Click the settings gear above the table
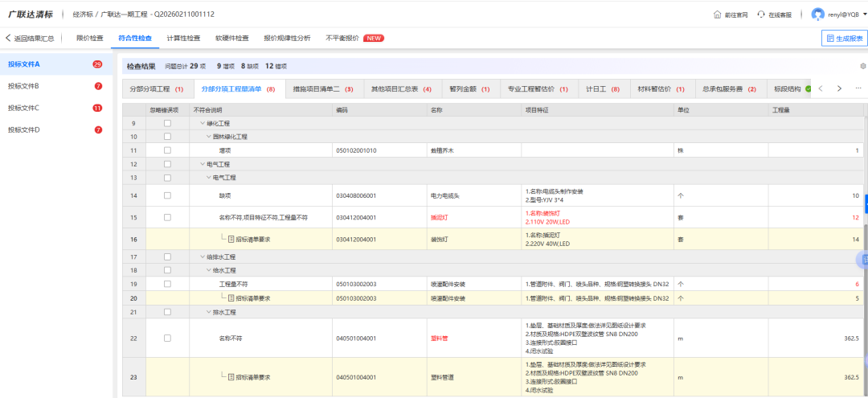 pyautogui.click(x=863, y=66)
